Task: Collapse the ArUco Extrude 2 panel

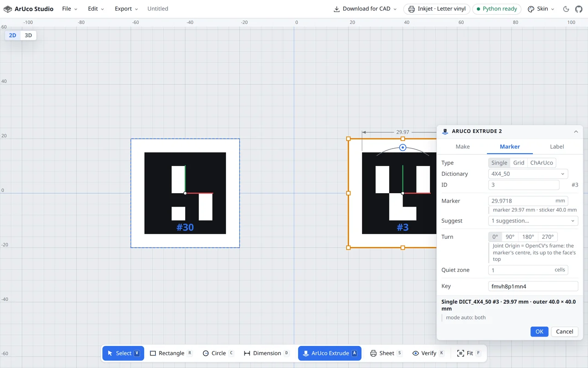Action: click(x=576, y=132)
